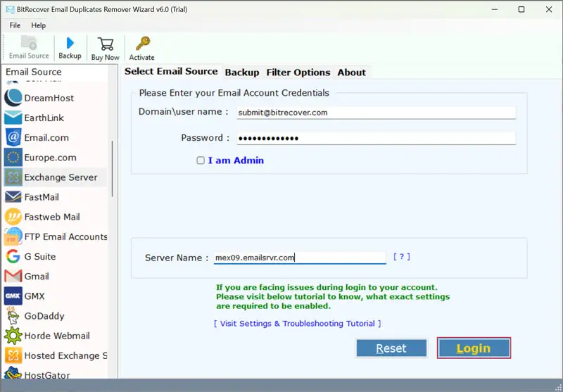Click the I am Admin label text
Screen dimensions: 563x392
(x=236, y=160)
